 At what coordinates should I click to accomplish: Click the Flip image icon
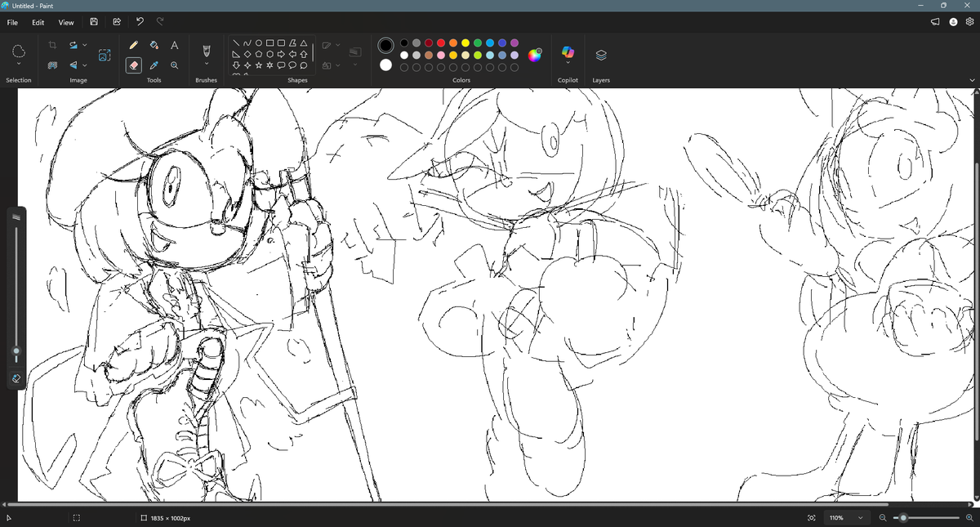pyautogui.click(x=73, y=65)
